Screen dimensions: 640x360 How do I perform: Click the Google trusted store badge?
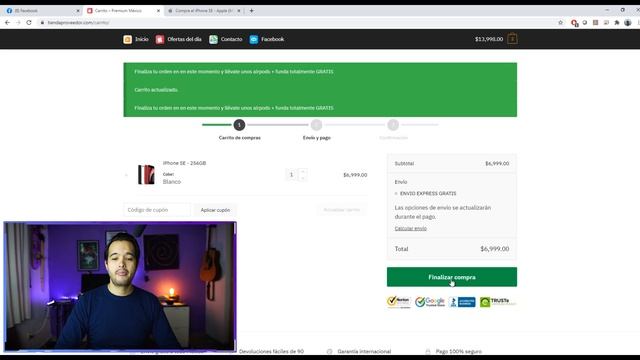point(430,302)
